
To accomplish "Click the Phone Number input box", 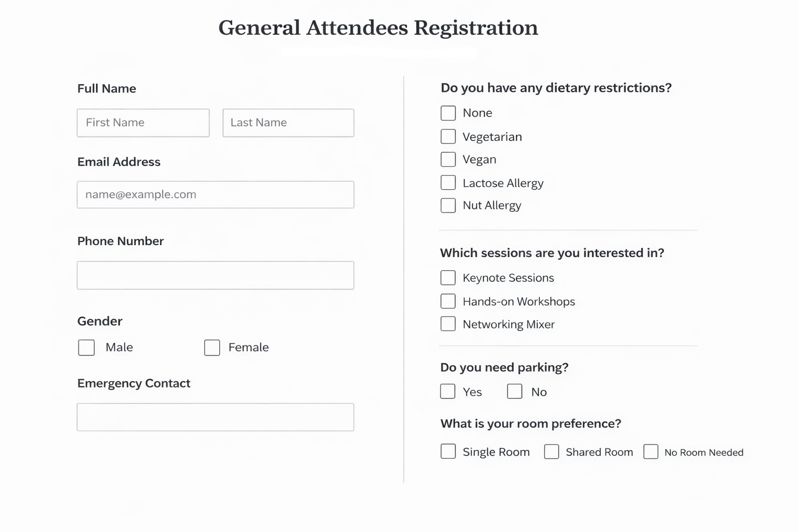I will coord(215,275).
